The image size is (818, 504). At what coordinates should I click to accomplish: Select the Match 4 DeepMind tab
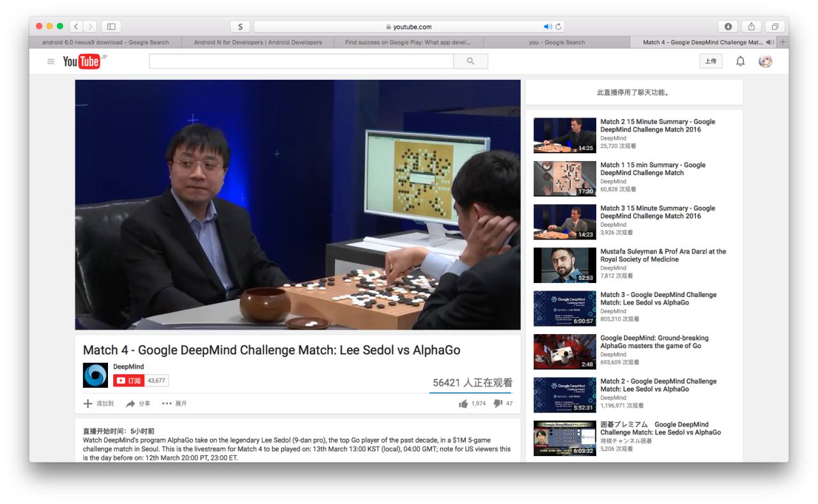click(703, 43)
